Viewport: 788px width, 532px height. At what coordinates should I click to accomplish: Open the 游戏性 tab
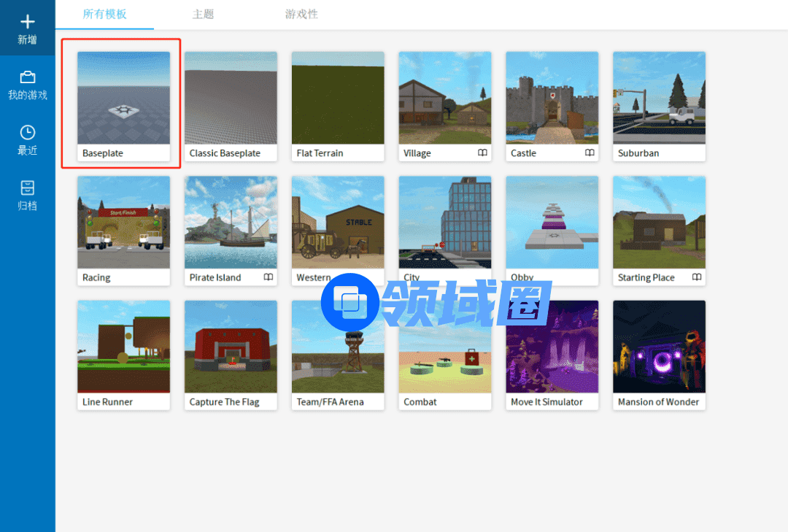coord(301,14)
